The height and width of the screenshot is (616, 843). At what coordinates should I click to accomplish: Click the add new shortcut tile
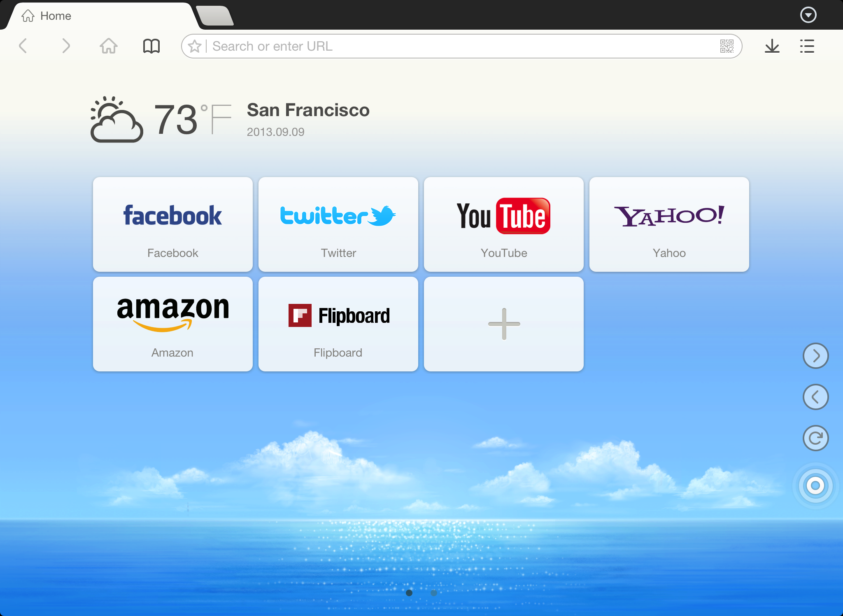pos(504,323)
